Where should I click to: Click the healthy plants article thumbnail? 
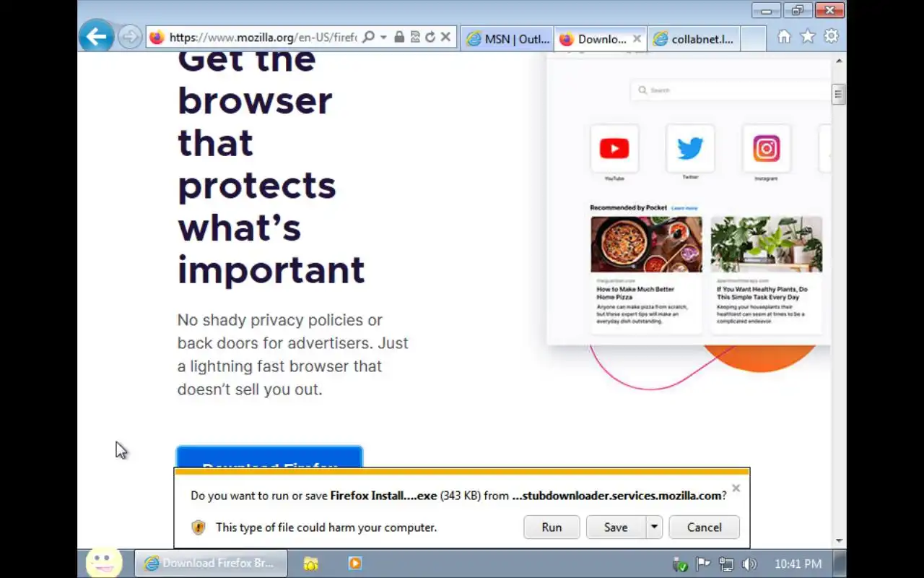tap(767, 244)
